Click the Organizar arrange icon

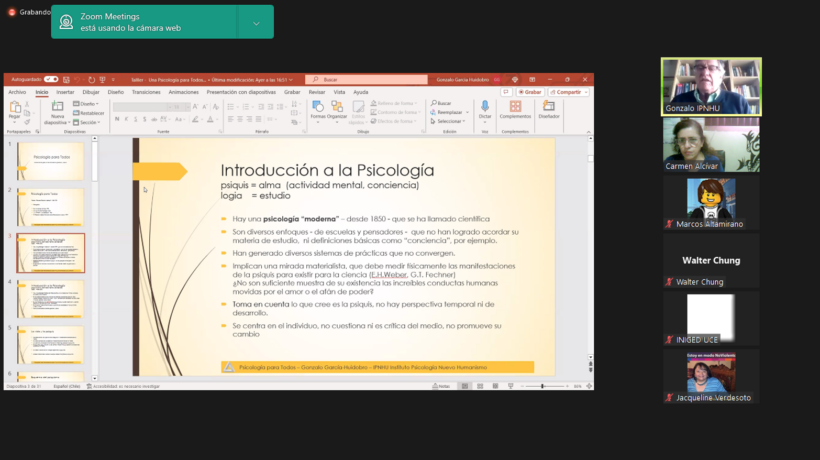[338, 107]
